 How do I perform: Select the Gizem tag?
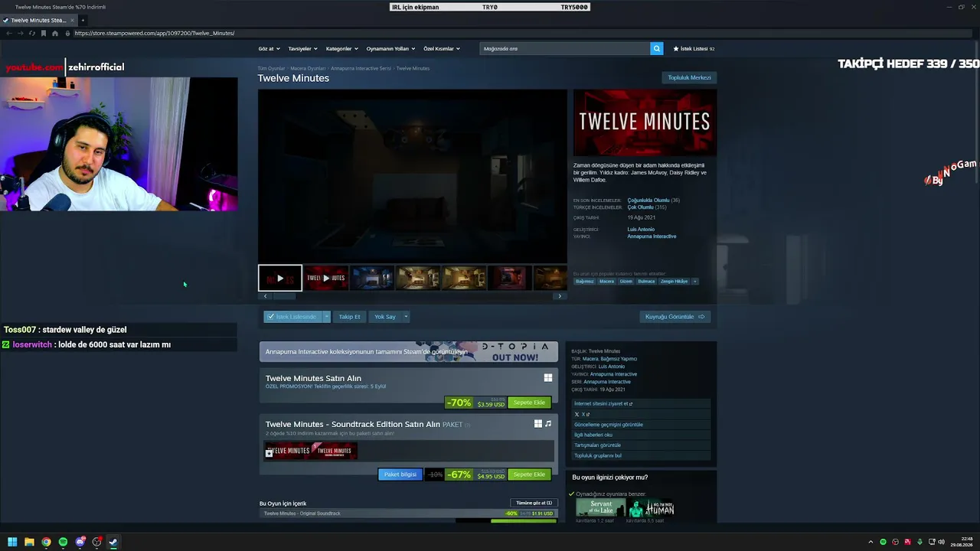tap(626, 281)
